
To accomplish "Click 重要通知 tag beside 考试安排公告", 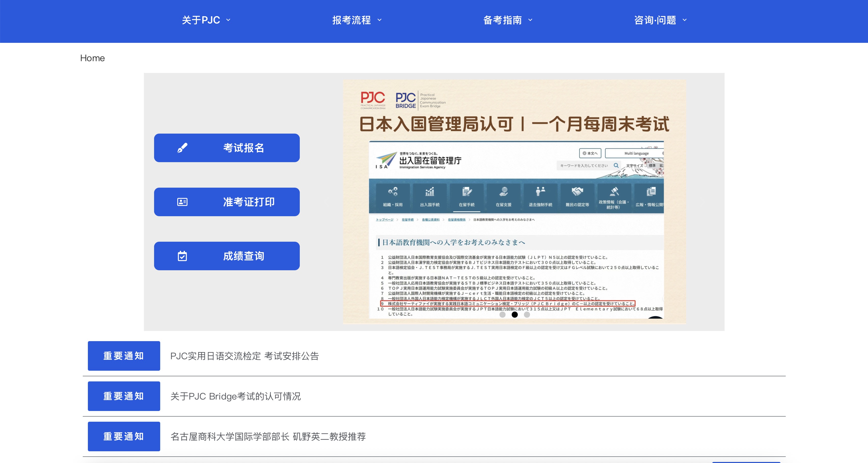I will coord(124,356).
